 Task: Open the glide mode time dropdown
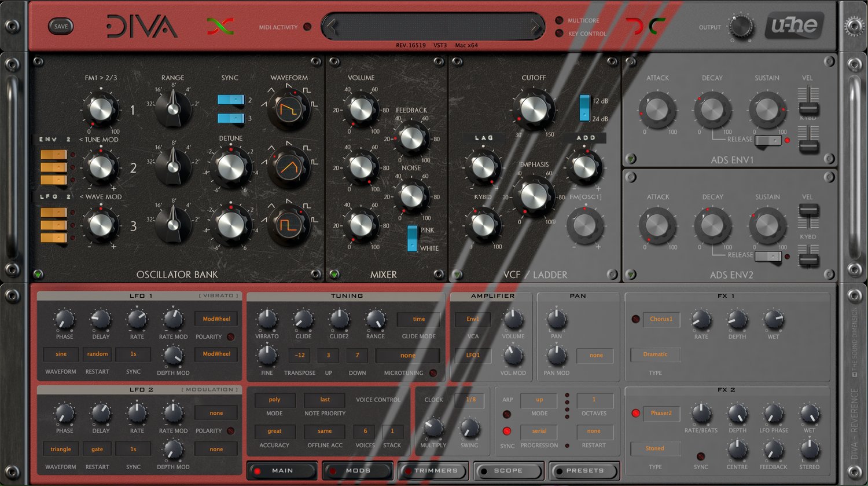click(x=419, y=319)
